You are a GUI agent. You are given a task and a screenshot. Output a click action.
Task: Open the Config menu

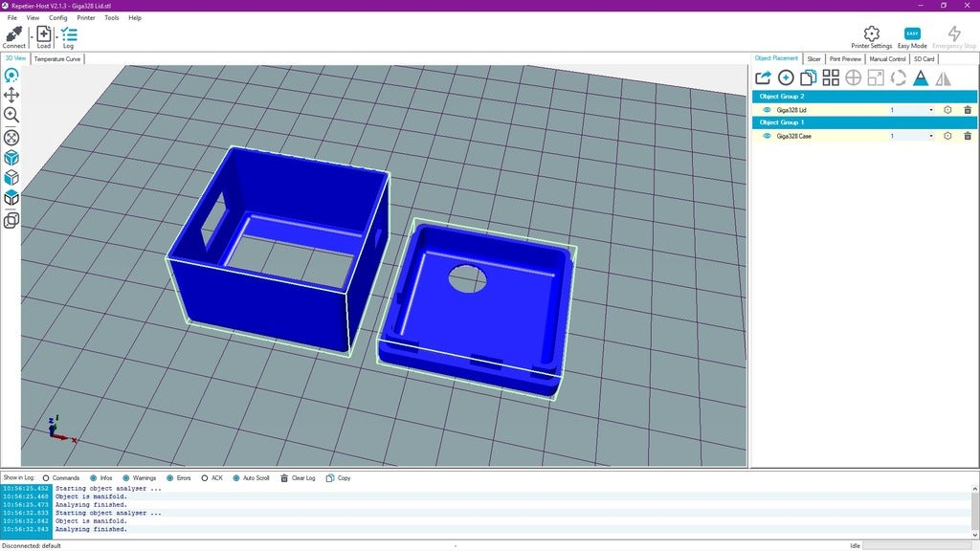pyautogui.click(x=58, y=17)
